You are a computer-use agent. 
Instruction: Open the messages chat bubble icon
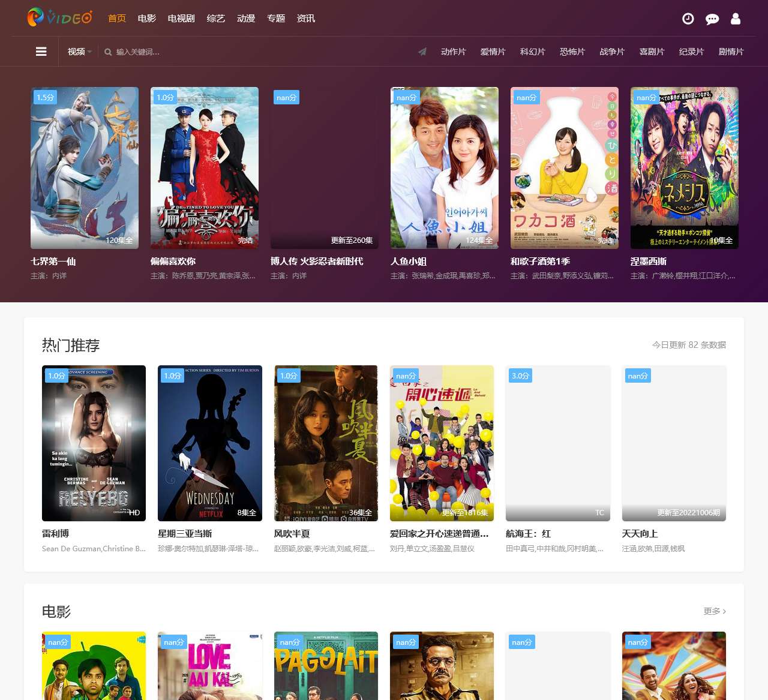coord(712,19)
